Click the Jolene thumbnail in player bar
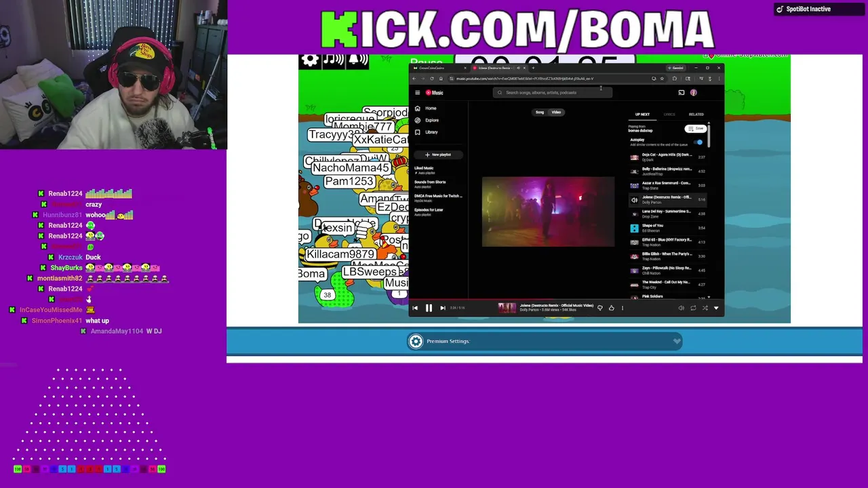Viewport: 868px width, 488px height. (x=507, y=308)
